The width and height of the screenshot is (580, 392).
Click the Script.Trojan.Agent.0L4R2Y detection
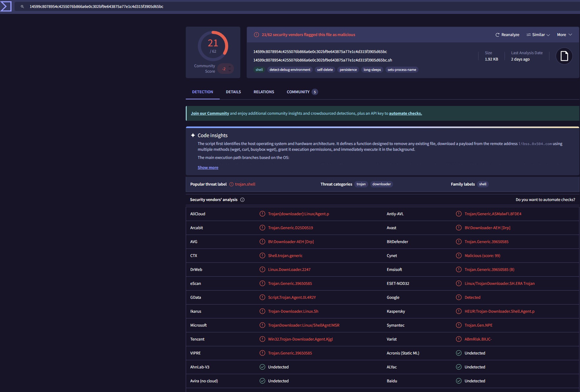pyautogui.click(x=292, y=298)
